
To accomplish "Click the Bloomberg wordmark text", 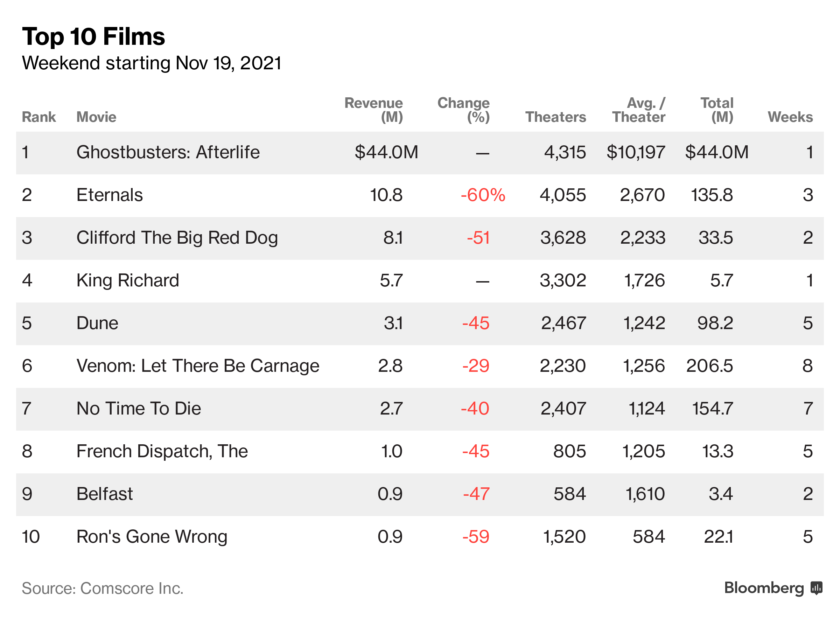I will pos(764,587).
